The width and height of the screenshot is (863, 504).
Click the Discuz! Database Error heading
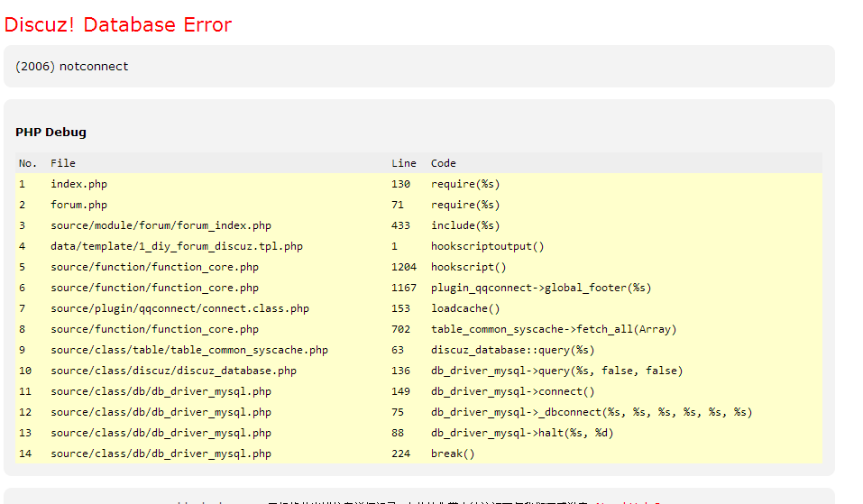tap(118, 24)
